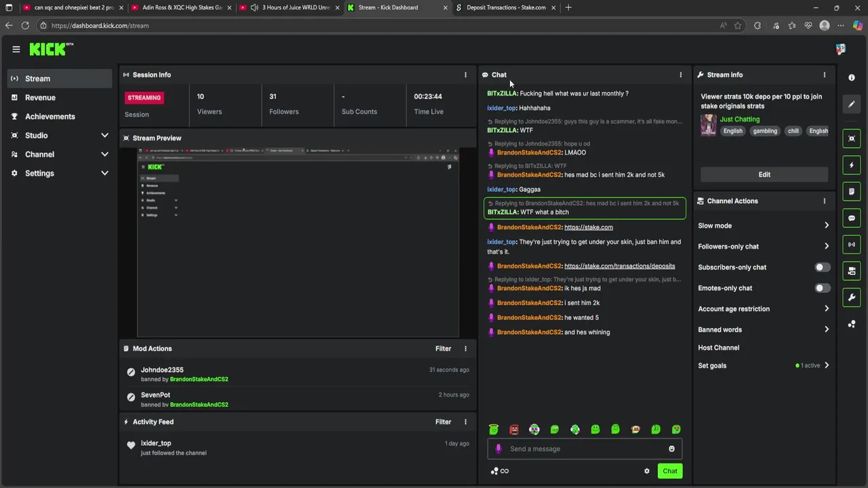Open the emoji picker in the message box
Screen dimensions: 868x488
672,449
